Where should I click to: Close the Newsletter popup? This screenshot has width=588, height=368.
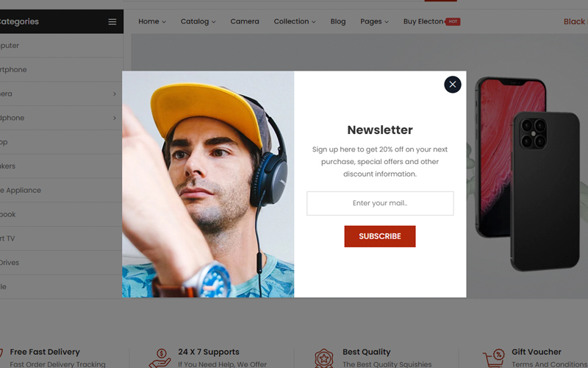click(452, 85)
